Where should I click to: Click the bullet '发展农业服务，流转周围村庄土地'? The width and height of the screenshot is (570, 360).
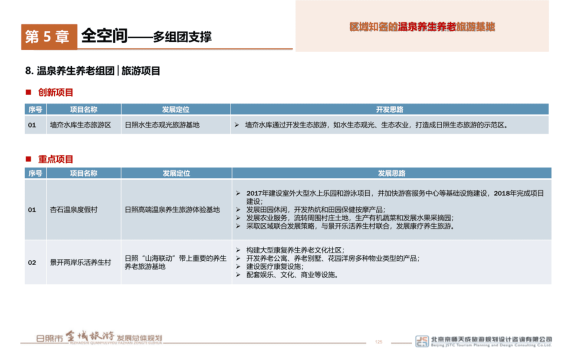point(350,218)
